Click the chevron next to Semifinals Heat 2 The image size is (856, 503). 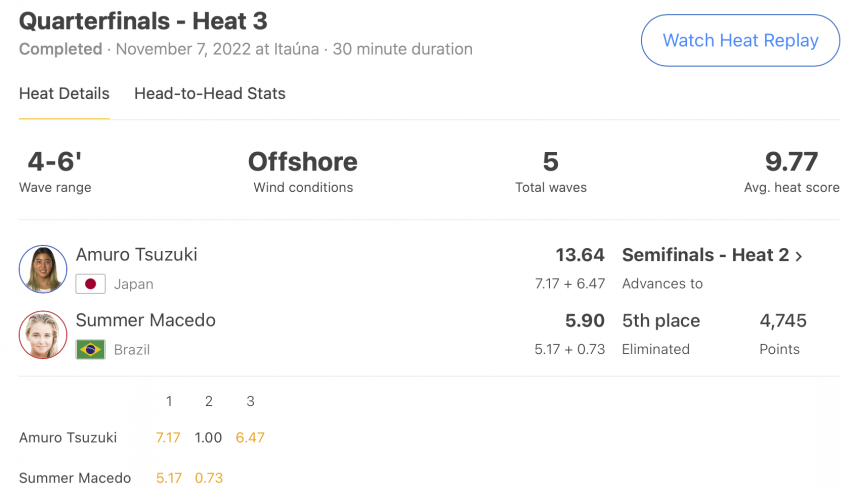[x=799, y=256]
